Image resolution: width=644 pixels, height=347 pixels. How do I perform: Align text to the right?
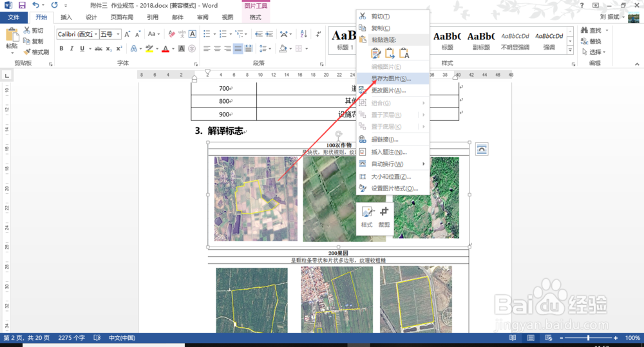tap(227, 49)
